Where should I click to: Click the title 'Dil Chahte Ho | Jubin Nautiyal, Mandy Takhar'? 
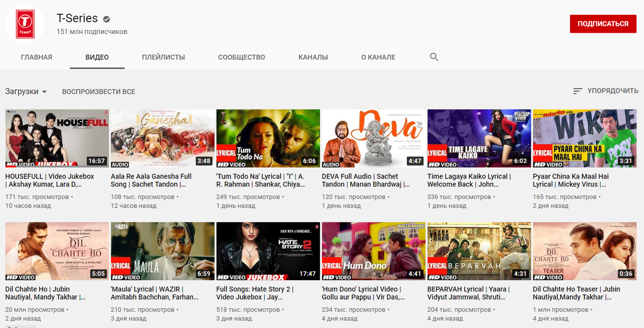tap(46, 293)
